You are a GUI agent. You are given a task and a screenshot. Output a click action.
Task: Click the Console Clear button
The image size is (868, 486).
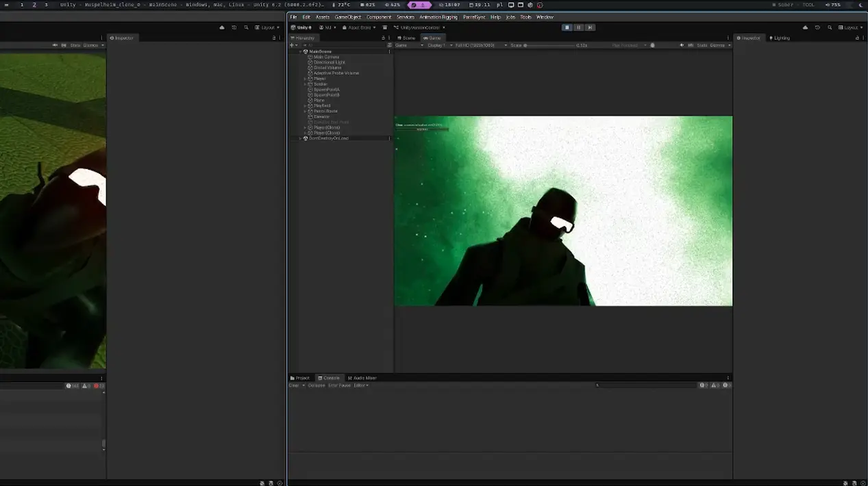(294, 385)
